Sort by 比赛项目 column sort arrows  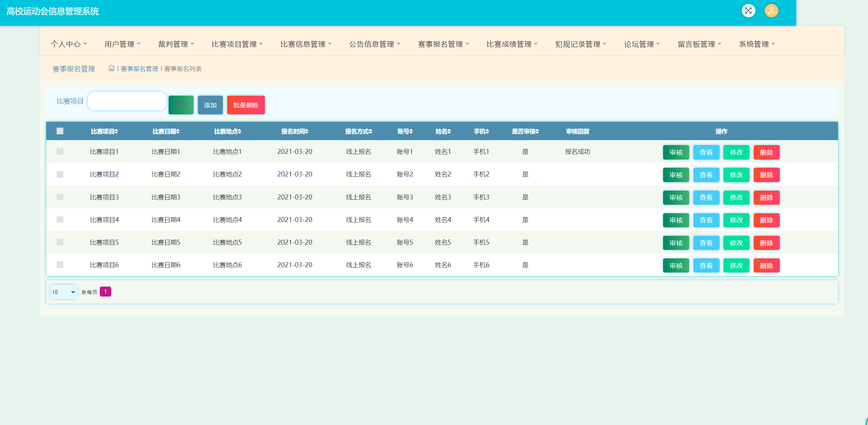116,131
